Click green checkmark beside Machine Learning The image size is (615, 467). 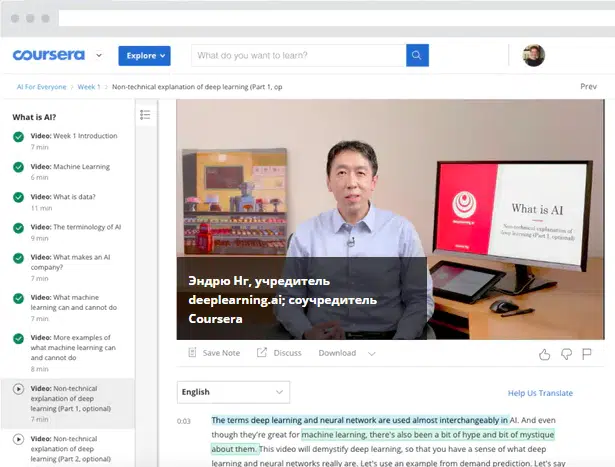[x=18, y=167]
